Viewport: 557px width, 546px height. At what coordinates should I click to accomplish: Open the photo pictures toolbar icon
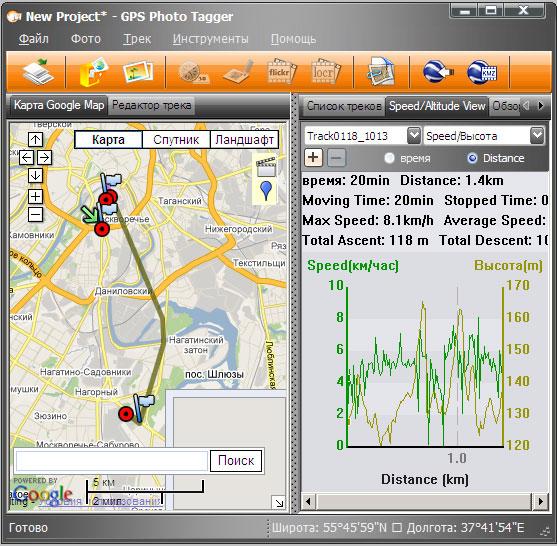[x=138, y=72]
